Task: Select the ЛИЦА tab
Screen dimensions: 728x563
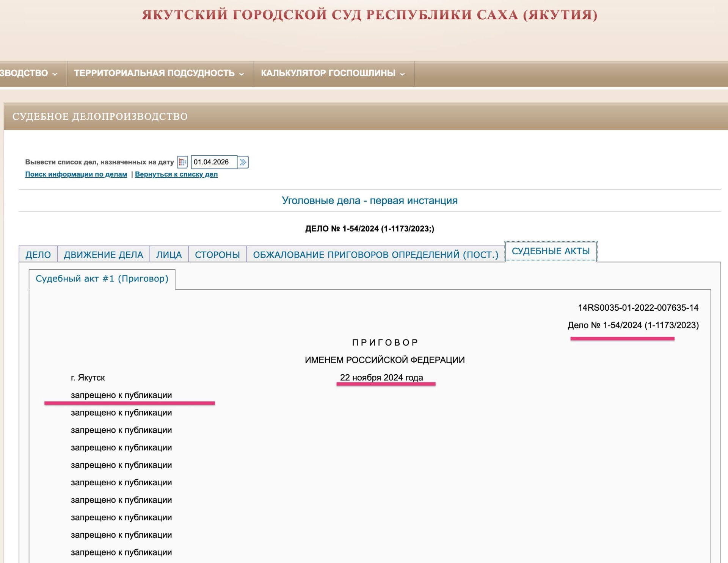Action: point(169,255)
